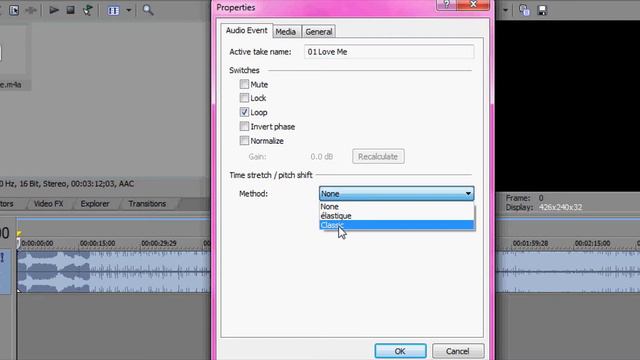The image size is (640, 360).
Task: Click the media properties icon left of Play
Action: (x=14, y=10)
